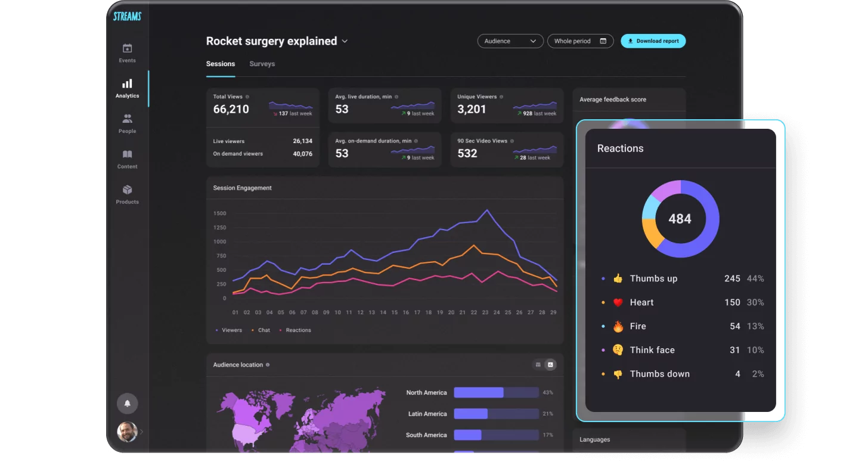868x465 pixels.
Task: Click the fire emoji in Reactions
Action: (618, 326)
